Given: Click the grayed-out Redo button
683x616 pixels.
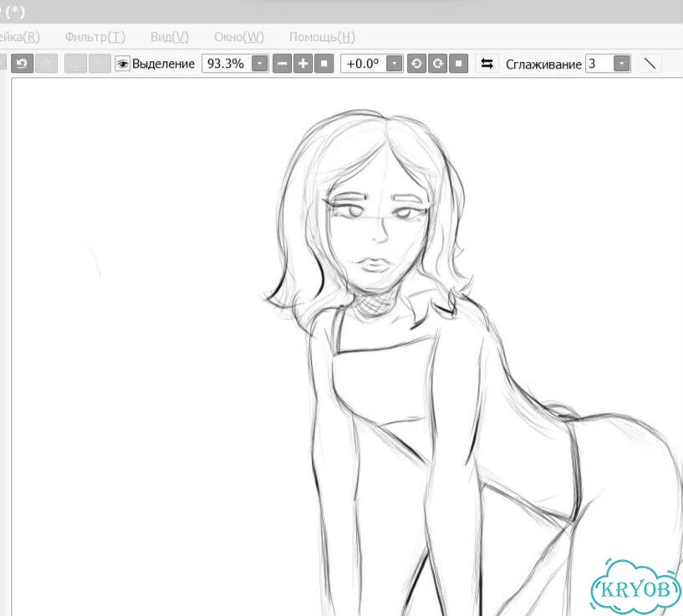Looking at the screenshot, I should click(47, 64).
